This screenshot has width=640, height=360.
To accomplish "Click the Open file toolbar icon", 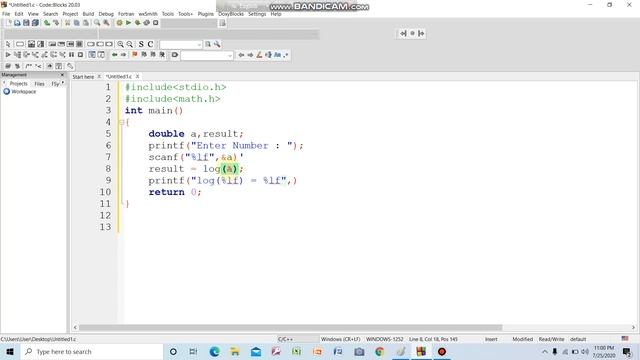I will tap(17, 23).
